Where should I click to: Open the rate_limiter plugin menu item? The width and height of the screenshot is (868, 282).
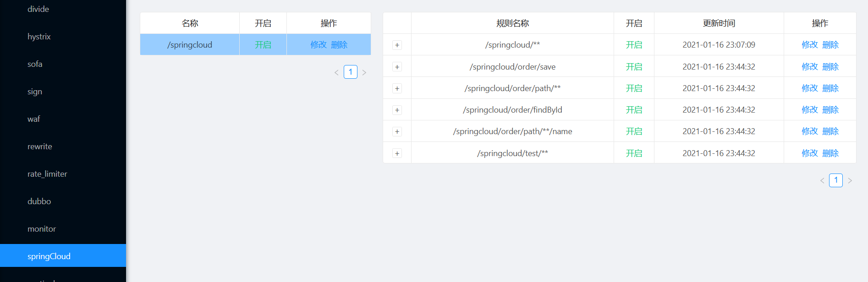[x=63, y=174]
